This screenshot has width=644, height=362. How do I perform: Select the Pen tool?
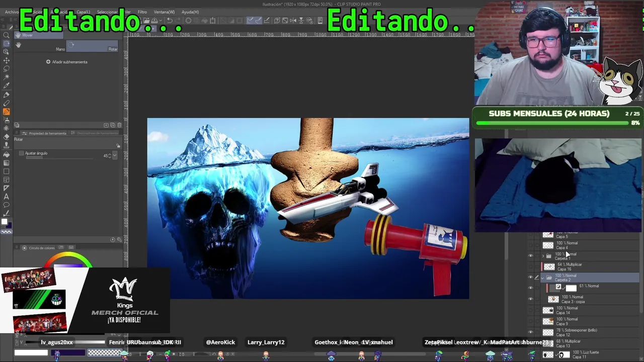7,95
